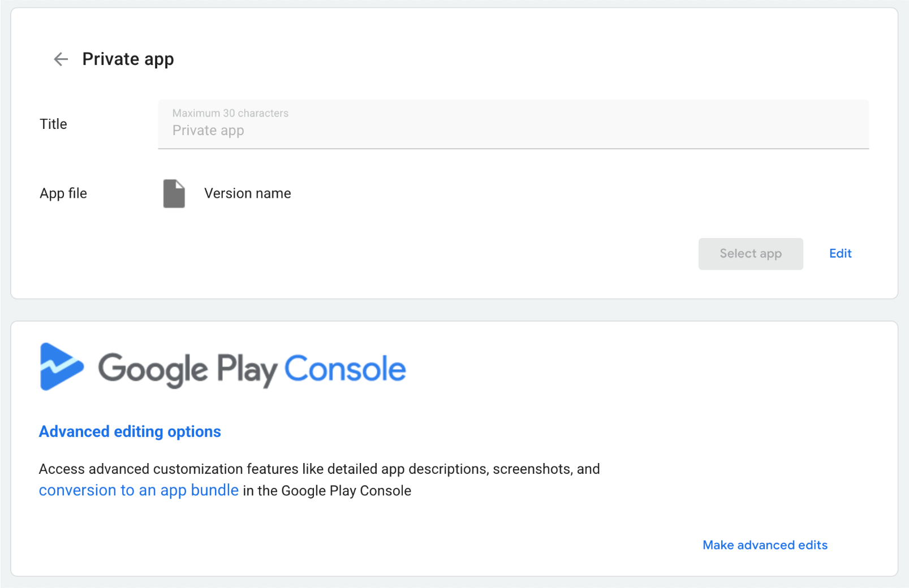The height and width of the screenshot is (588, 909).
Task: Click the App file label
Action: tap(63, 194)
